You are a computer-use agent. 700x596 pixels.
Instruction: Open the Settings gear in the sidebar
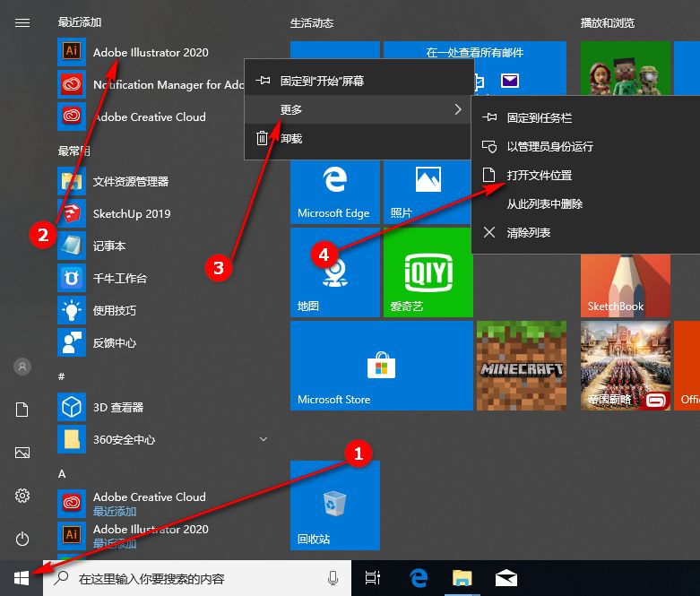click(x=22, y=496)
